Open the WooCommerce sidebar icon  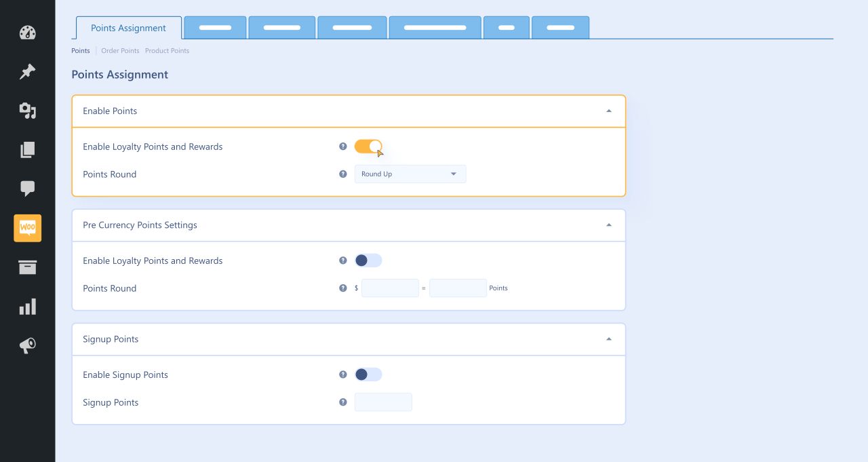click(x=27, y=228)
